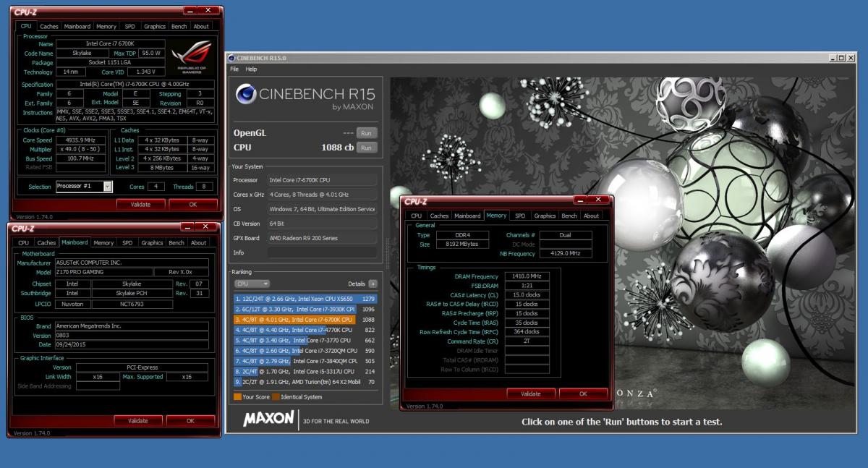Click Validate in Memory CPU-Z window
This screenshot has height=468, width=868.
[x=530, y=394]
